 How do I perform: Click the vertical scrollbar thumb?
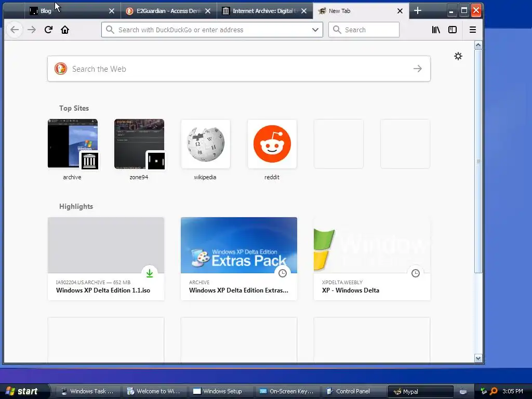(478, 161)
